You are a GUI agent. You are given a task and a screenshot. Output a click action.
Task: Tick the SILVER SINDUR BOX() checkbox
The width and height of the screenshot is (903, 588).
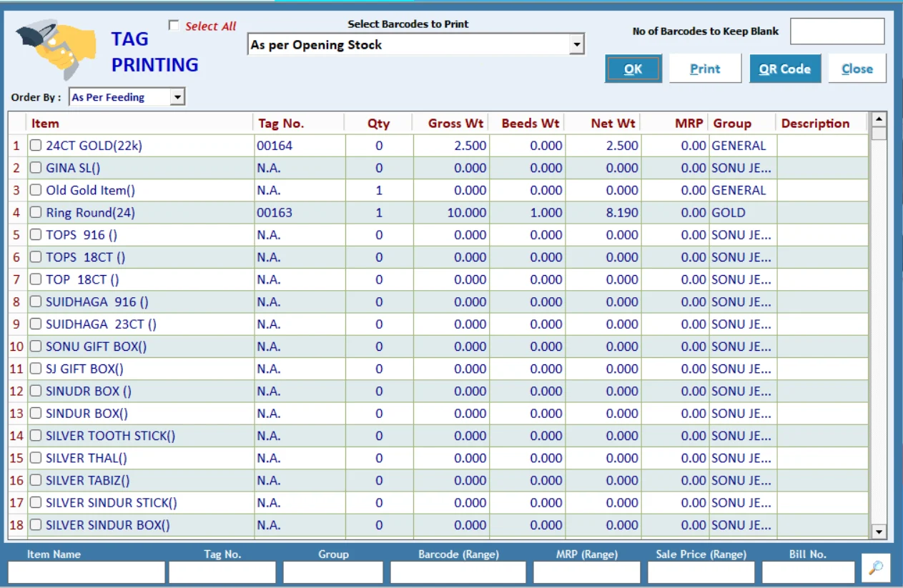coord(36,525)
